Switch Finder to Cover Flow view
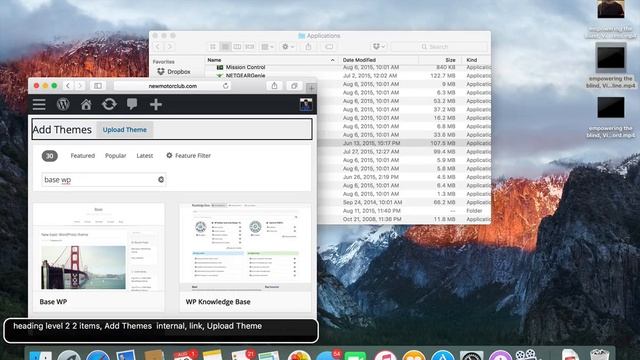 [249, 47]
